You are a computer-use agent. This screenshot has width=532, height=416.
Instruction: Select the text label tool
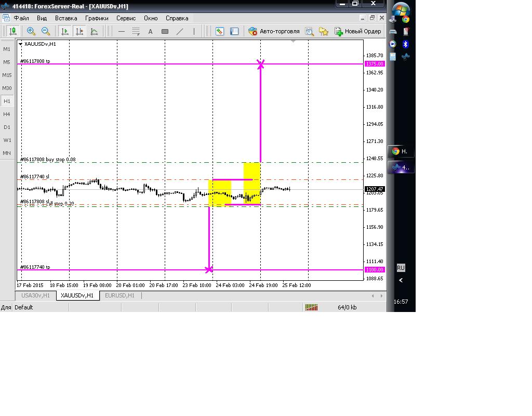pos(151,31)
